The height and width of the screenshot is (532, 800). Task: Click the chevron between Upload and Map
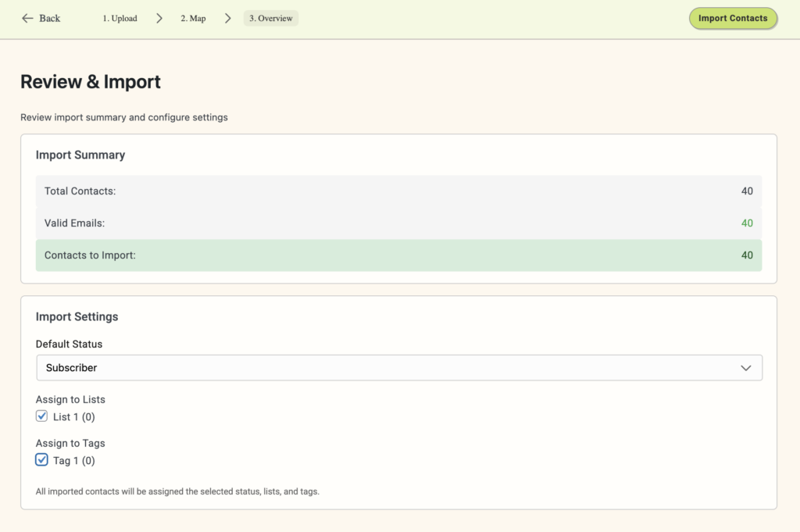coord(159,17)
